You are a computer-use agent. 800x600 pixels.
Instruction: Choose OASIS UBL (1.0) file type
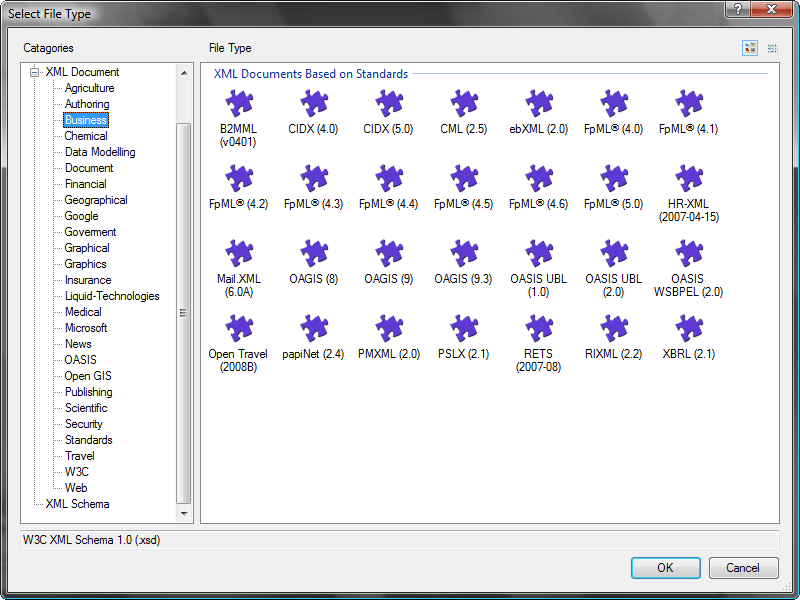(538, 254)
